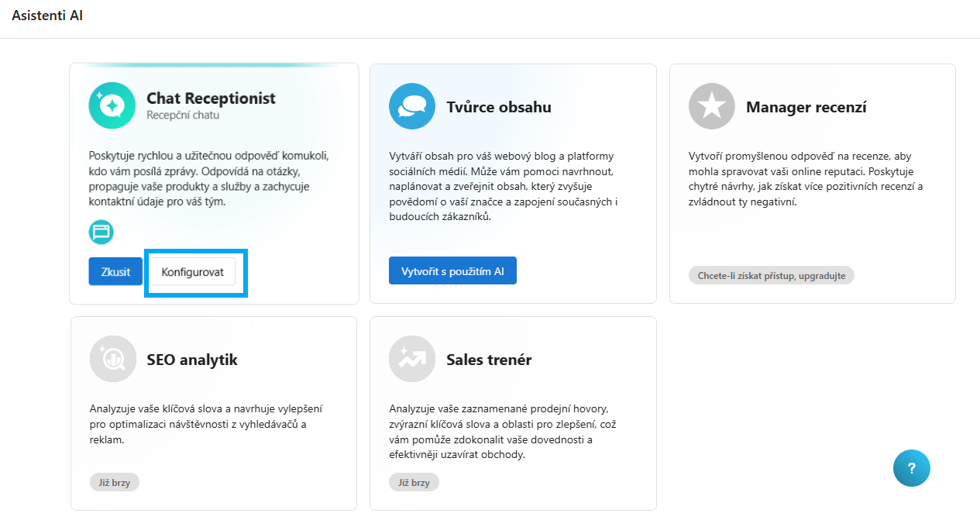Select the Tvůrce obsahu card title
The image size is (980, 527).
click(x=499, y=107)
